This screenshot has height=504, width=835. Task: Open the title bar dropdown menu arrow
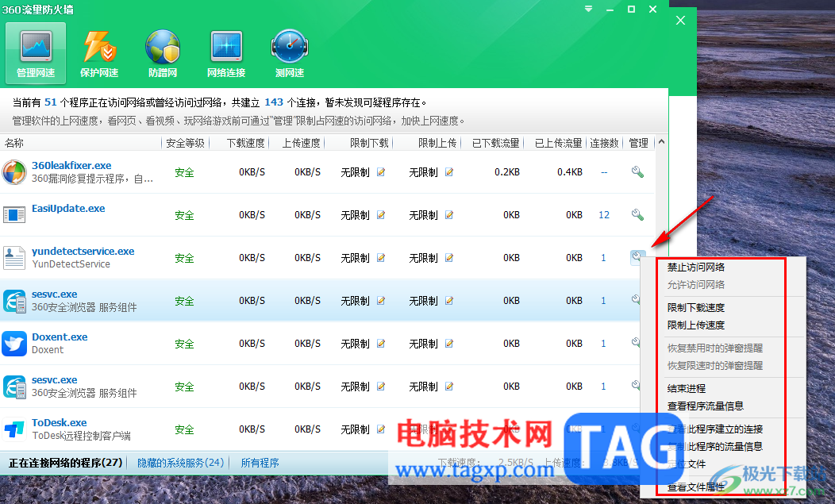pyautogui.click(x=588, y=9)
